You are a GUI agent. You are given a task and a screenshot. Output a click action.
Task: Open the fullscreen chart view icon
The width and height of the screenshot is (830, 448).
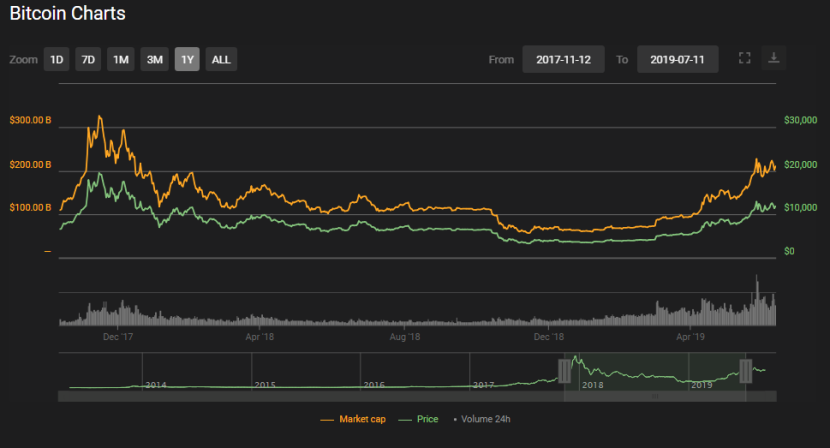pyautogui.click(x=744, y=58)
